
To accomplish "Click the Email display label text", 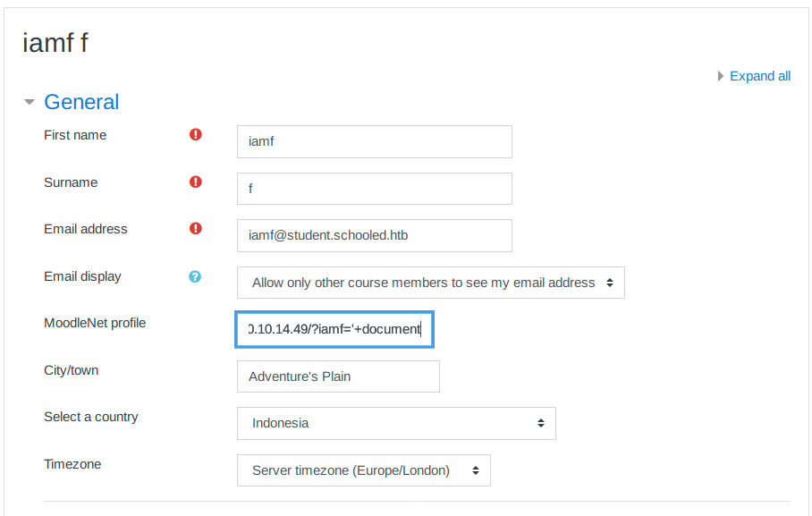I will pyautogui.click(x=82, y=276).
